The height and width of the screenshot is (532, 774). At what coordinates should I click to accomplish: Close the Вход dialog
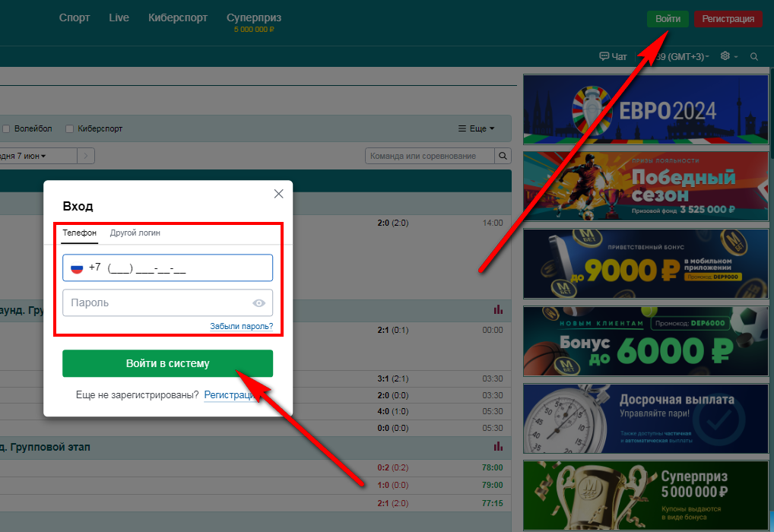coord(278,194)
